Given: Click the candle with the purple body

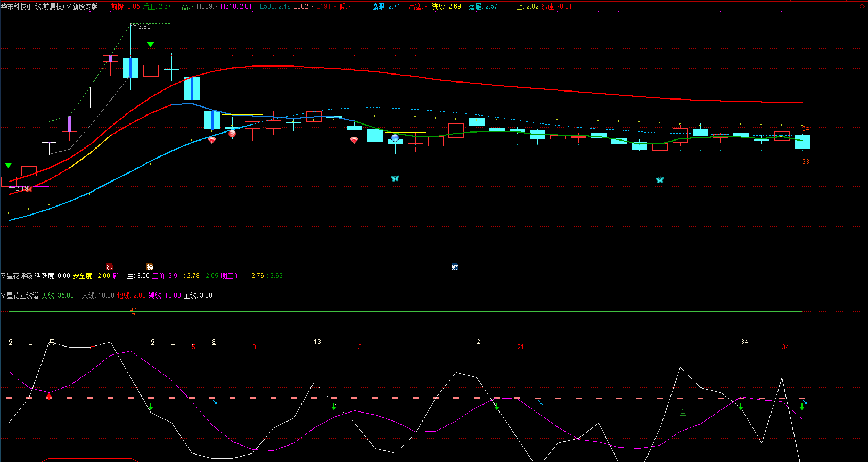Looking at the screenshot, I should pyautogui.click(x=69, y=123).
